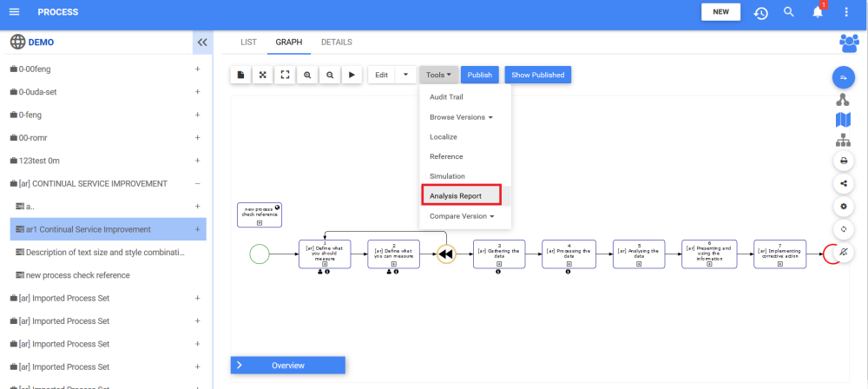Open the Tools dropdown
868x389 pixels.
439,75
